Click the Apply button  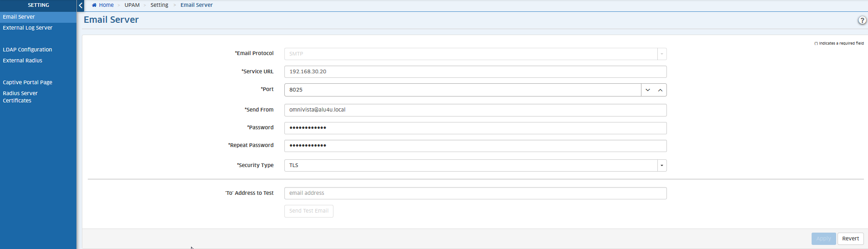pos(823,239)
